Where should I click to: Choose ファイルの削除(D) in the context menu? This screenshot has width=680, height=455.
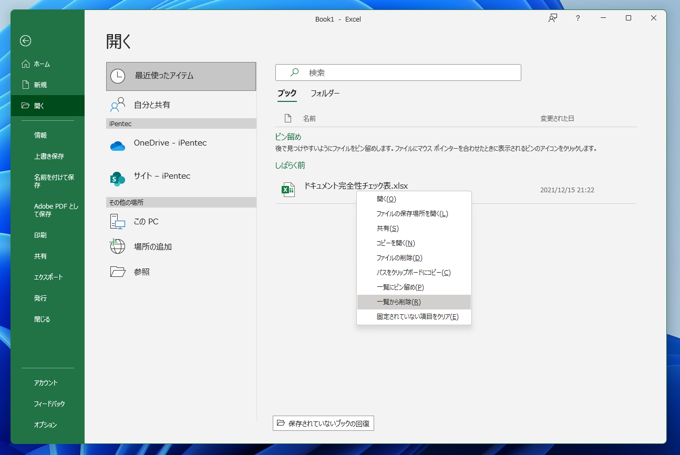click(414, 258)
